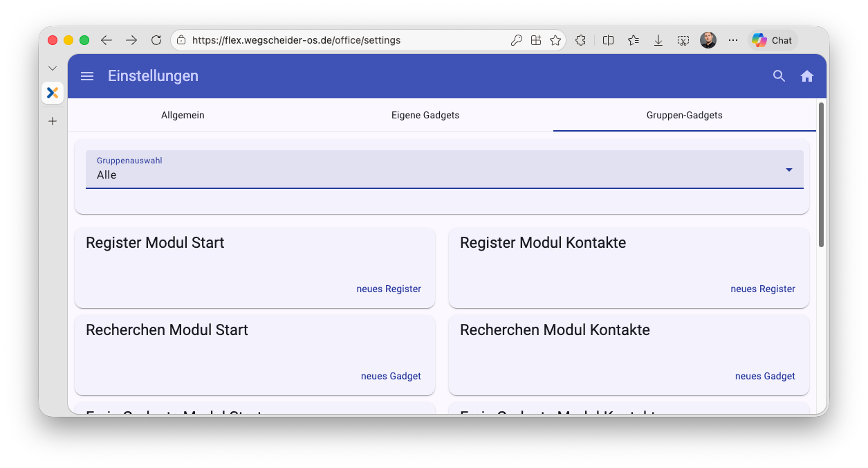
Task: Expand the vertical tabs chevron in sidebar
Action: (x=53, y=68)
